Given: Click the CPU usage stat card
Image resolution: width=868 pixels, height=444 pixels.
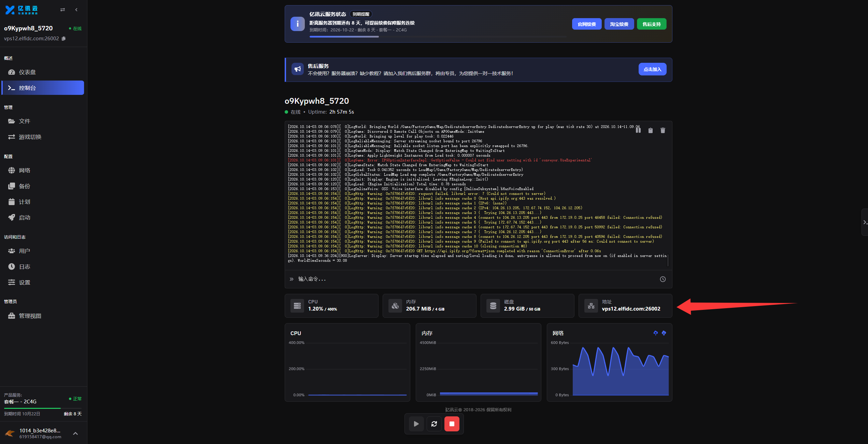Looking at the screenshot, I should tap(331, 306).
